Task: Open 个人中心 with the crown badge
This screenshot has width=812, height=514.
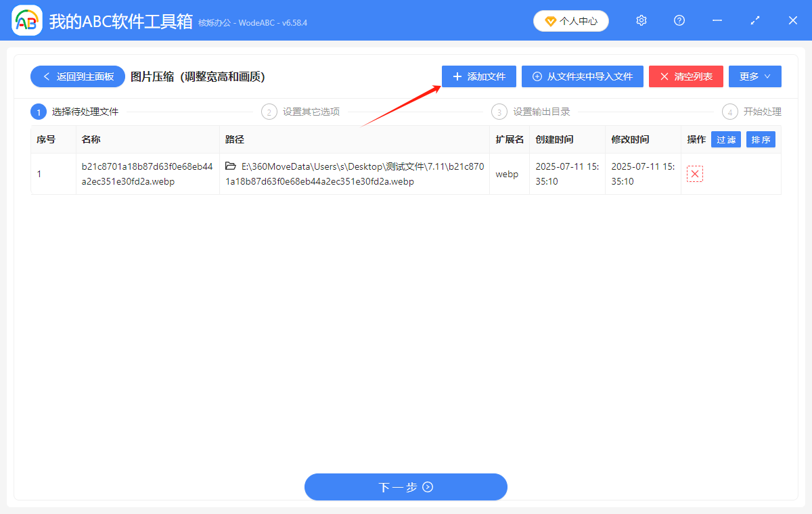Action: [570, 20]
